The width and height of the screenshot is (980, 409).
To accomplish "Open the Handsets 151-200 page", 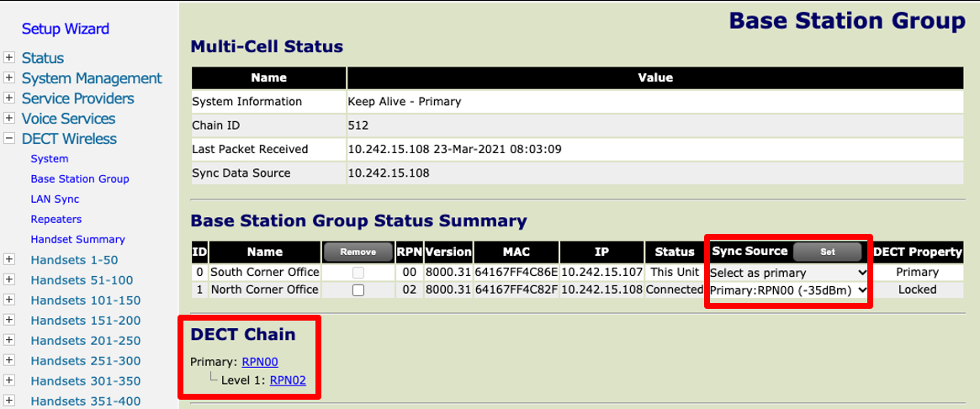I will [86, 321].
